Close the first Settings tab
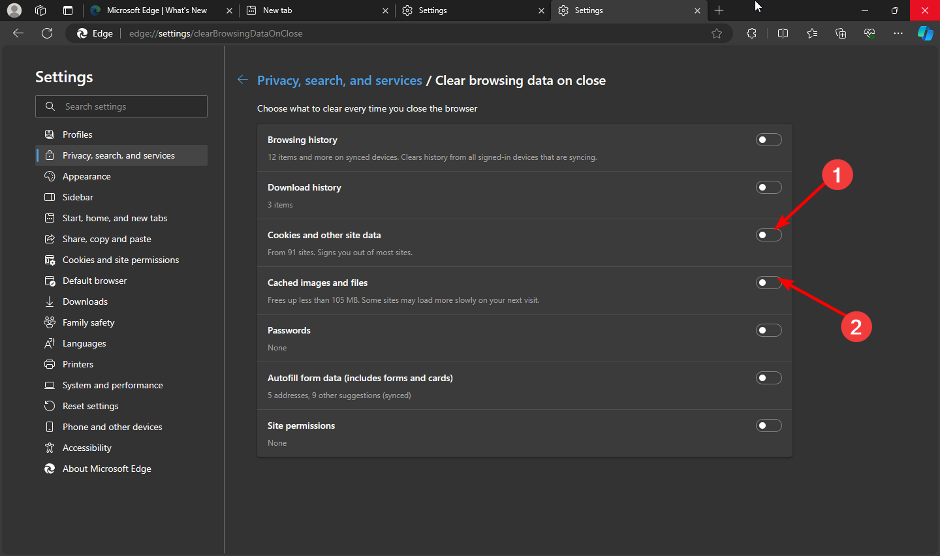Screen dimensions: 940x556 541,11
